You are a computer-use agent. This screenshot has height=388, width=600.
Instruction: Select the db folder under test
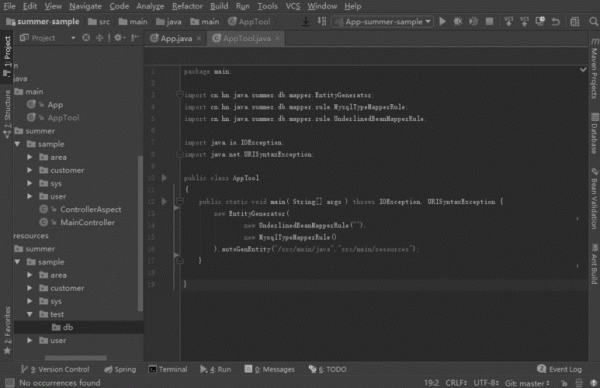click(68, 327)
